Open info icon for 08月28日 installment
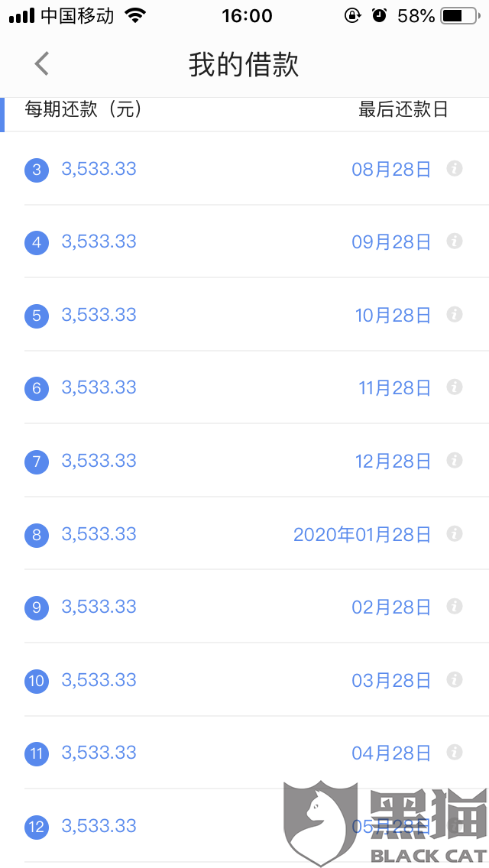Image resolution: width=489 pixels, height=868 pixels. pos(455,168)
